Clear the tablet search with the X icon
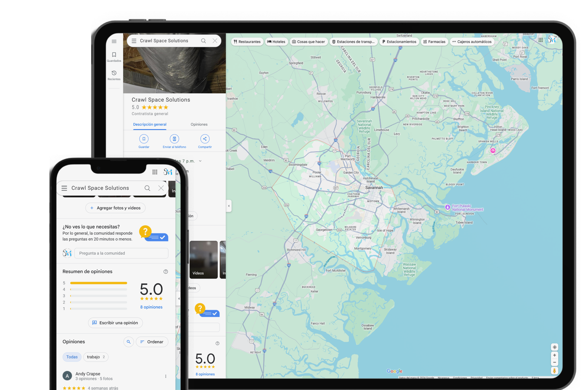 (215, 41)
